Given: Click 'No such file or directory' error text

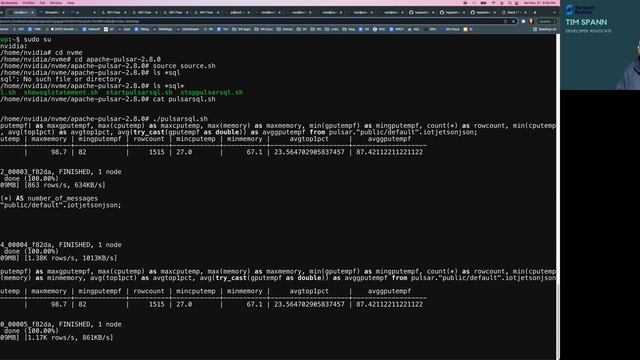Looking at the screenshot, I should [x=72, y=79].
